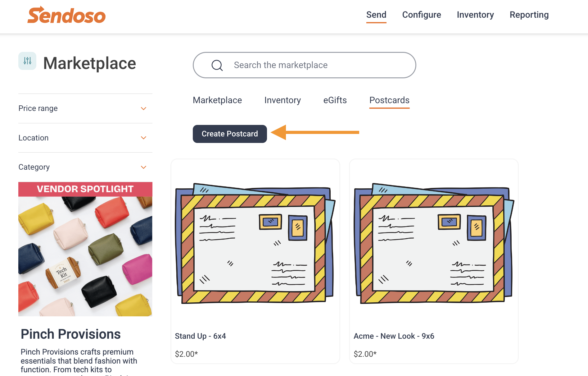588x376 pixels.
Task: Open Inventory in the top navigation bar
Action: tap(475, 15)
